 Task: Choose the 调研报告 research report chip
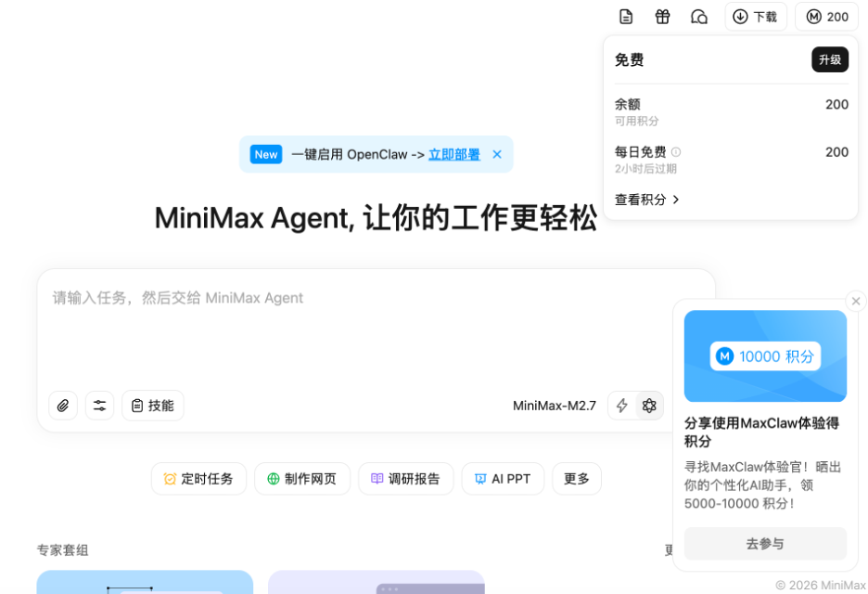(406, 479)
